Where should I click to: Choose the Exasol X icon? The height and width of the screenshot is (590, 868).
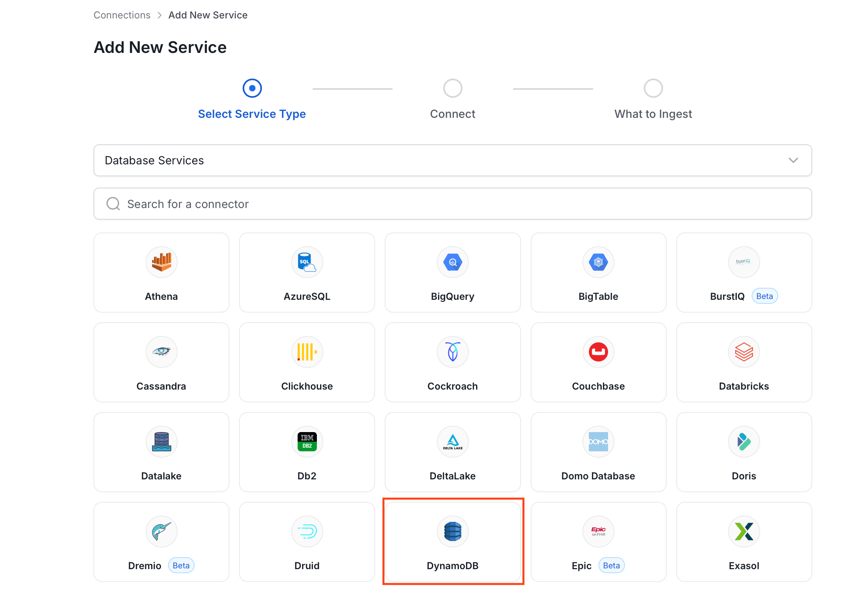point(744,531)
